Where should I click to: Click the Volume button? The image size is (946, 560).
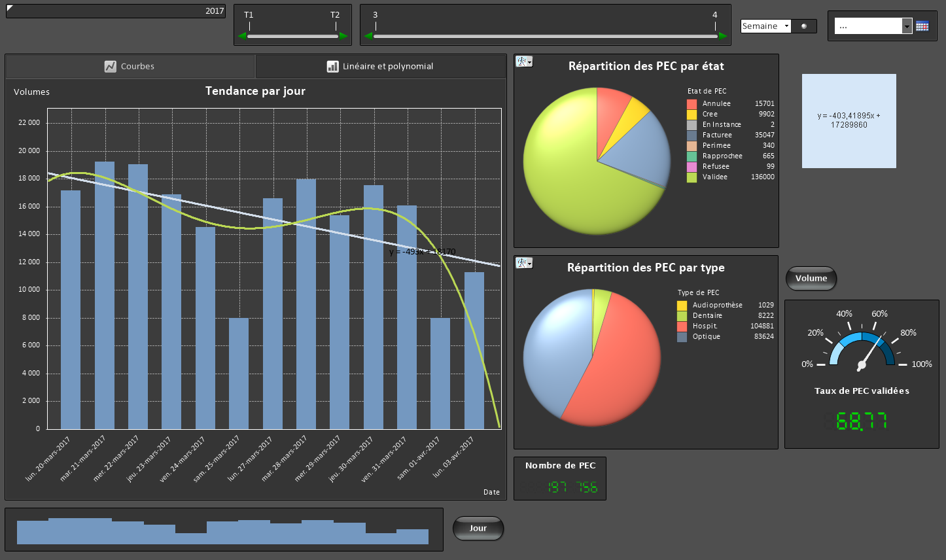[x=811, y=278]
